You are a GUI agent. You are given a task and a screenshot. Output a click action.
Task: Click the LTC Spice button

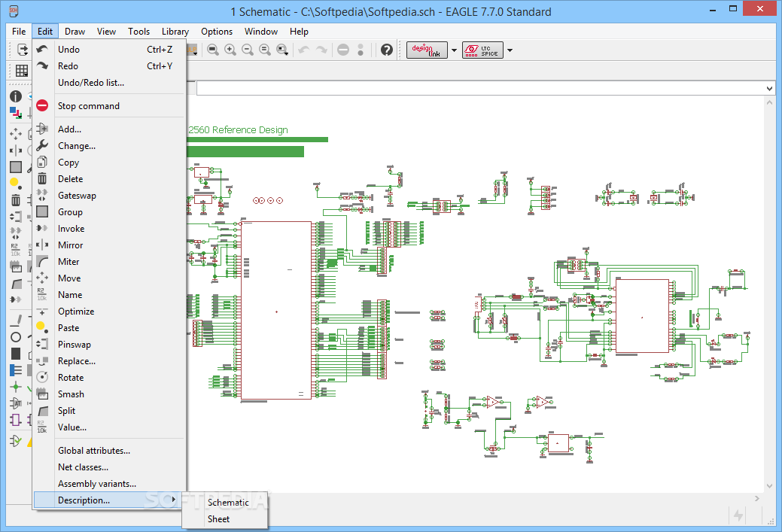tap(482, 50)
